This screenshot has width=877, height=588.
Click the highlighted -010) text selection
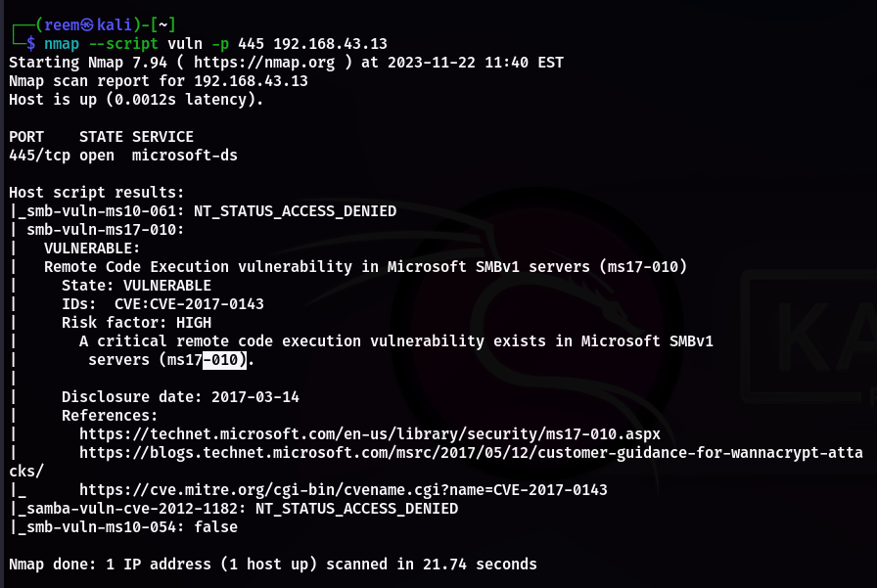click(x=224, y=360)
